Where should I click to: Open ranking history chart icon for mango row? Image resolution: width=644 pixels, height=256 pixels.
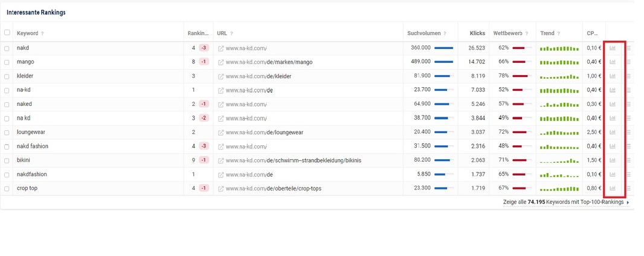613,62
